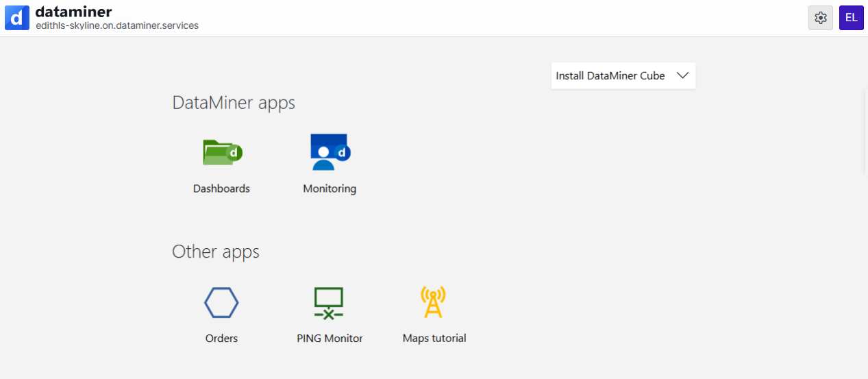Click the dataminer logo icon
This screenshot has width=868, height=379.
point(17,18)
